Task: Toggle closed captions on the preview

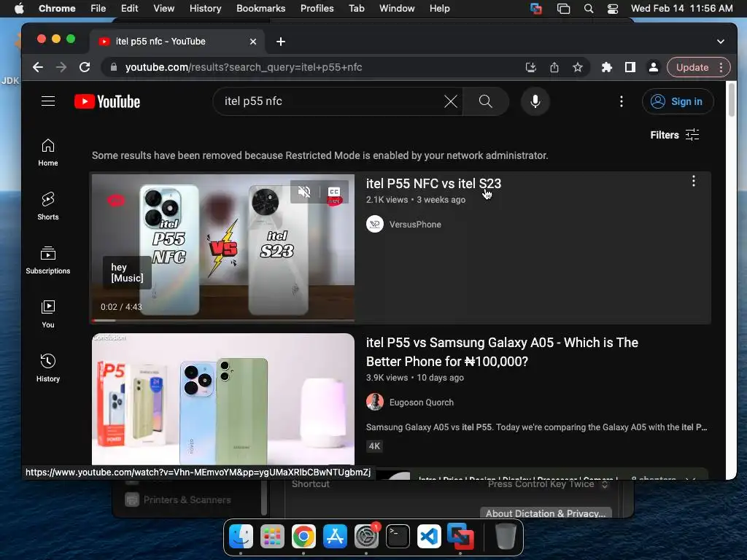Action: point(334,192)
